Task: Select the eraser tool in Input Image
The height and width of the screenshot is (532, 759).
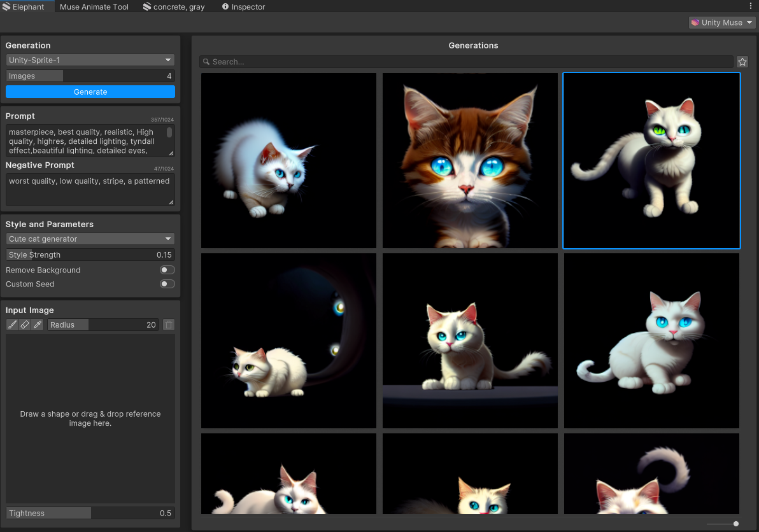Action: point(25,325)
